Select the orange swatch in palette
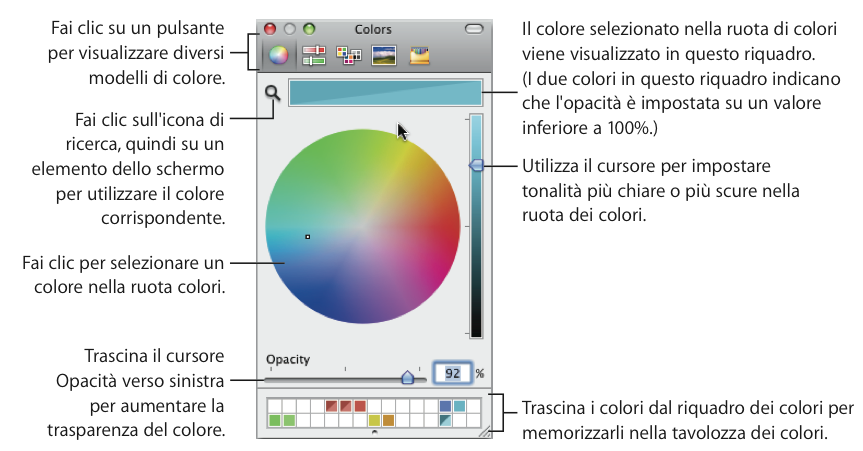863x451 pixels. coord(389,421)
